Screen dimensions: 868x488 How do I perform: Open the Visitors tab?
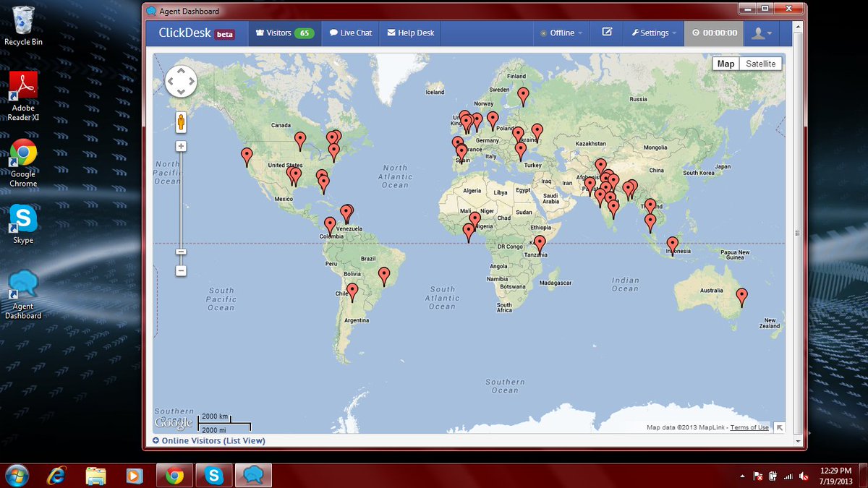(x=284, y=33)
